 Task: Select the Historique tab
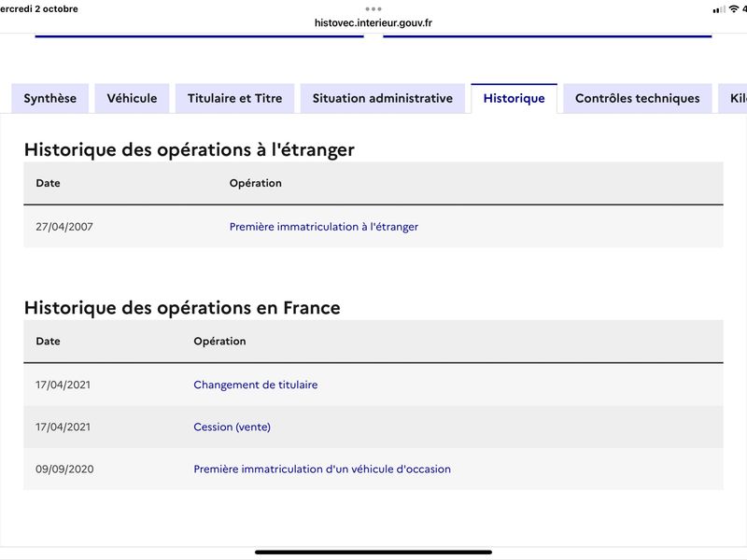coord(514,99)
